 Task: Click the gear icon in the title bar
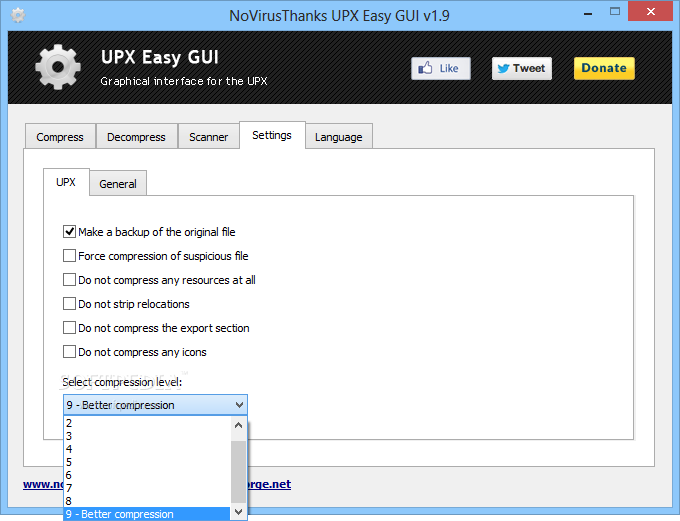click(18, 15)
